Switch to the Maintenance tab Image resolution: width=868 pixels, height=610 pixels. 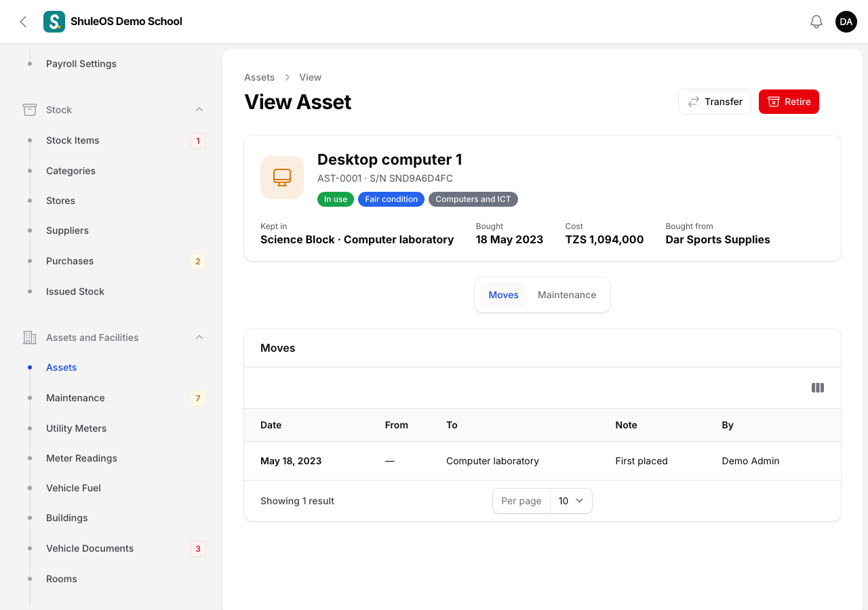click(x=567, y=295)
